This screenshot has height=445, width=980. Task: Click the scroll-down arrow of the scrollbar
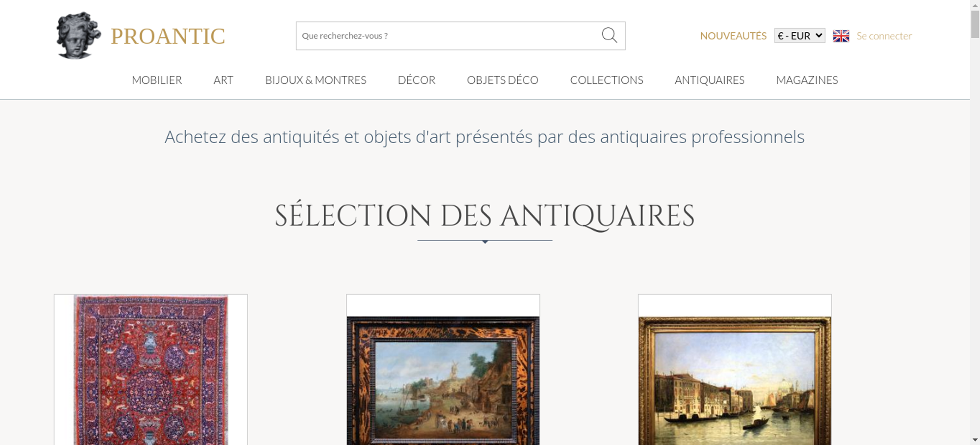coord(975,440)
